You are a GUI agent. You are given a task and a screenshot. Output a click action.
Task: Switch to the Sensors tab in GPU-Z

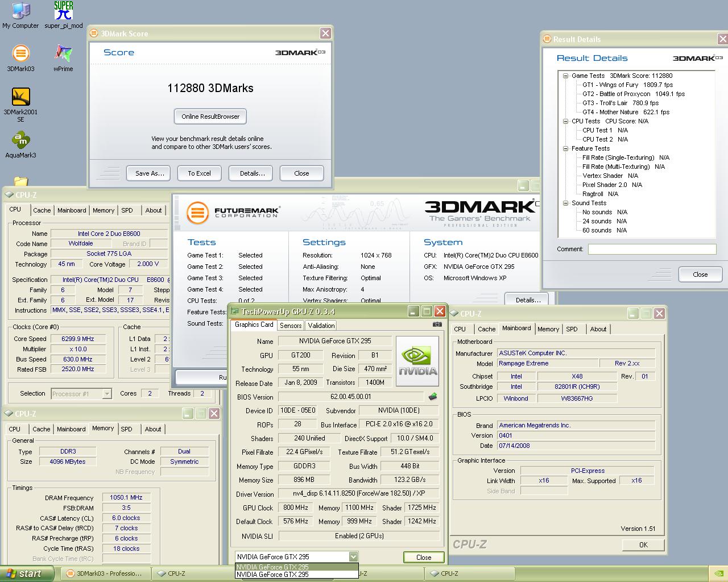coord(291,326)
